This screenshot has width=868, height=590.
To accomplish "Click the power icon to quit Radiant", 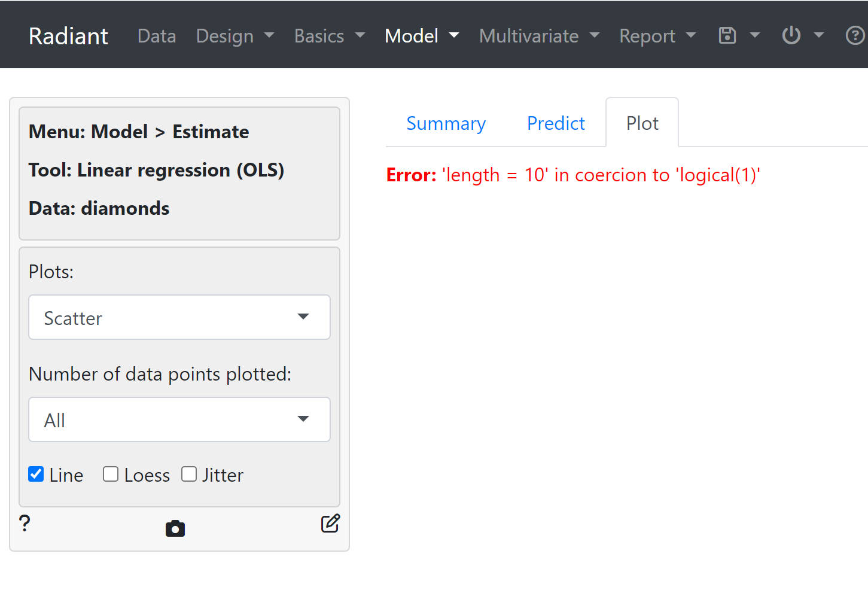I will (x=791, y=35).
